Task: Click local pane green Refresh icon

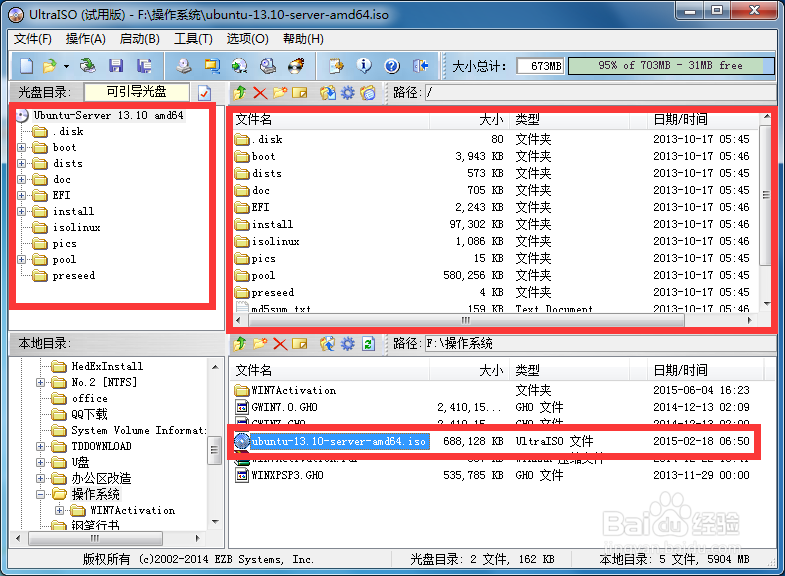Action: (x=368, y=343)
